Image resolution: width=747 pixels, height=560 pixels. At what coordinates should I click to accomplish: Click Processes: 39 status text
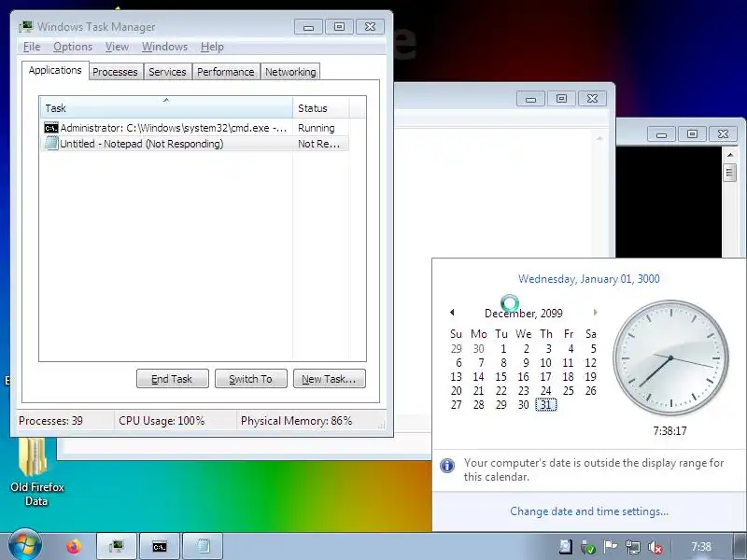coord(50,421)
